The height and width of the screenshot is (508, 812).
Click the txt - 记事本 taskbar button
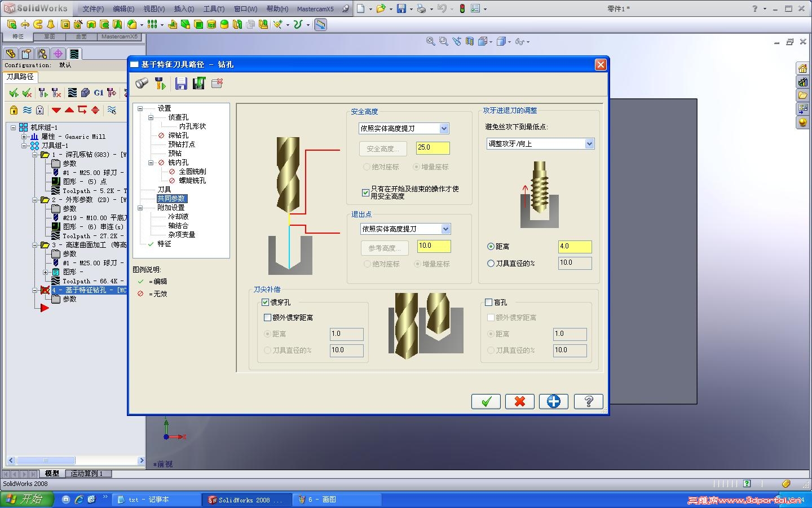156,500
